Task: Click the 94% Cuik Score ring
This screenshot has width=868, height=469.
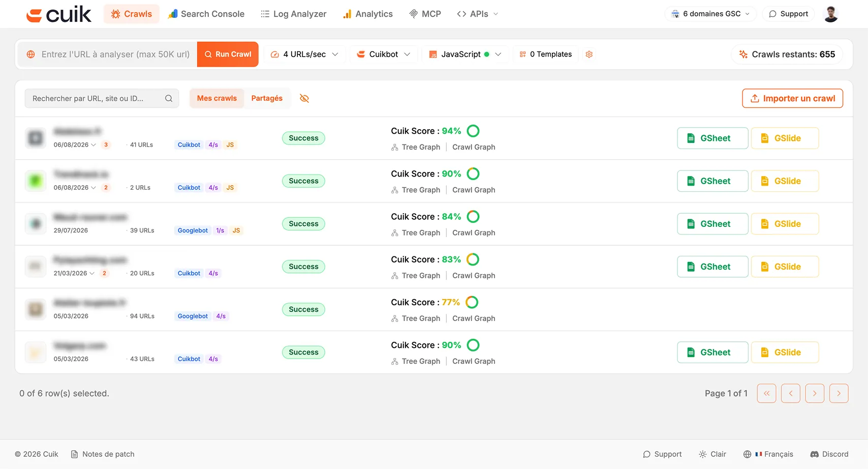Action: [473, 131]
